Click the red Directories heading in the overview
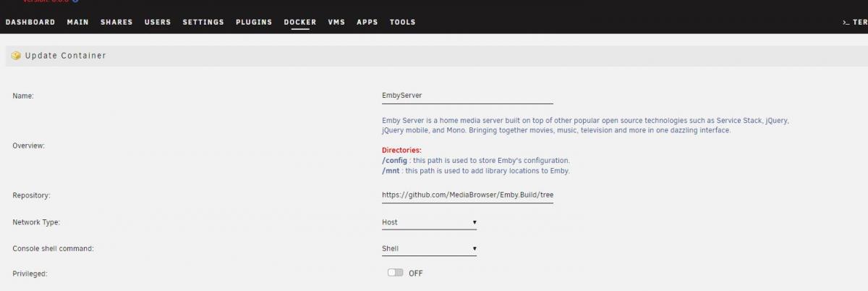Viewport: 868px width, 291px height. point(401,150)
